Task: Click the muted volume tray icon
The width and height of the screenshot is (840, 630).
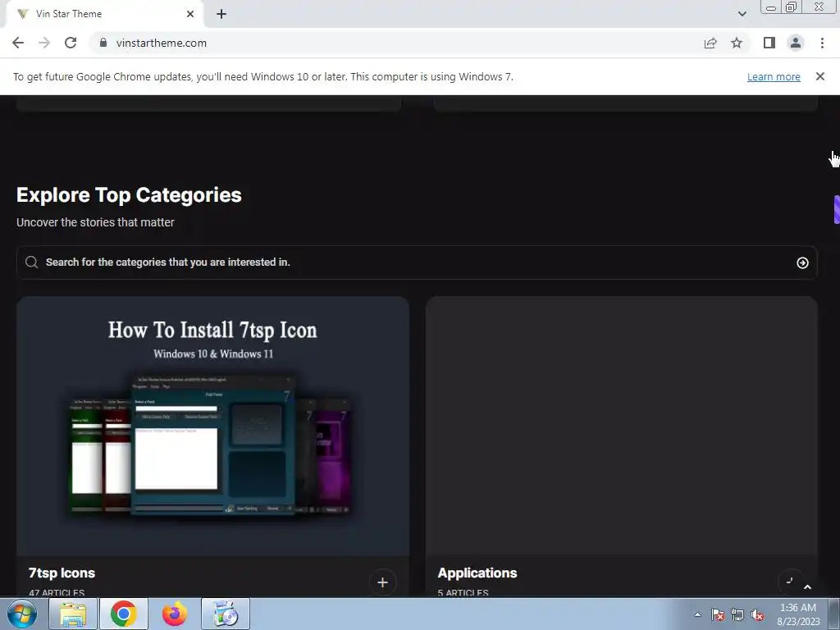Action: 757,614
